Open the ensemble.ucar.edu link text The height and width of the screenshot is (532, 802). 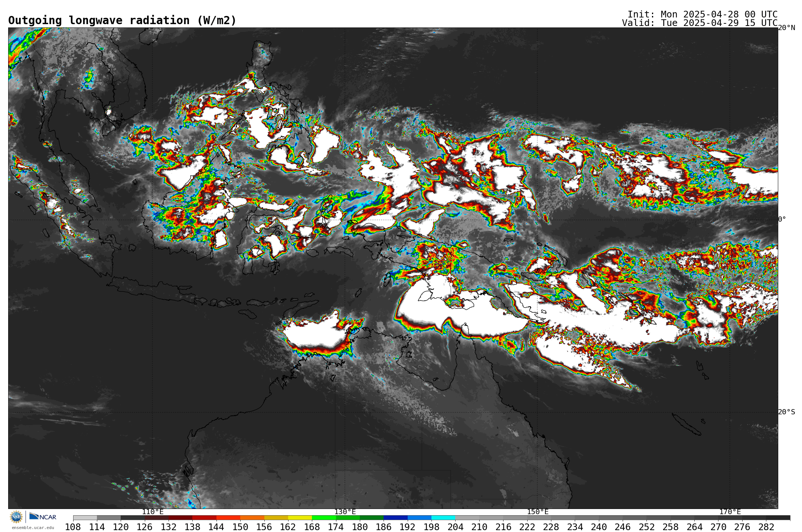[33, 528]
